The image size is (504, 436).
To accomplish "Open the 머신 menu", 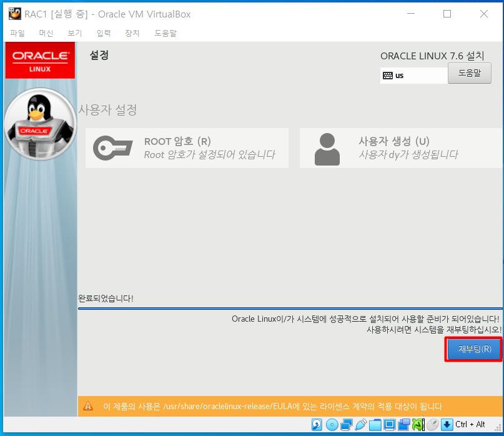I will [46, 33].
